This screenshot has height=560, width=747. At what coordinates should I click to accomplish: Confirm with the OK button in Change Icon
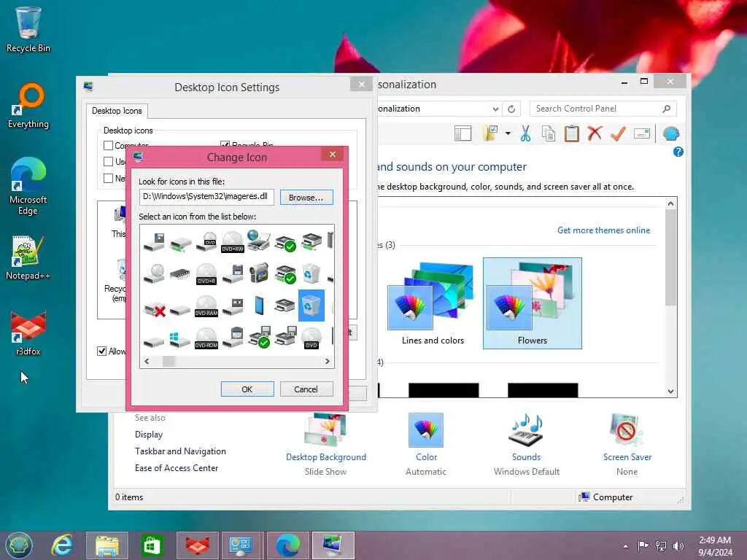tap(247, 389)
